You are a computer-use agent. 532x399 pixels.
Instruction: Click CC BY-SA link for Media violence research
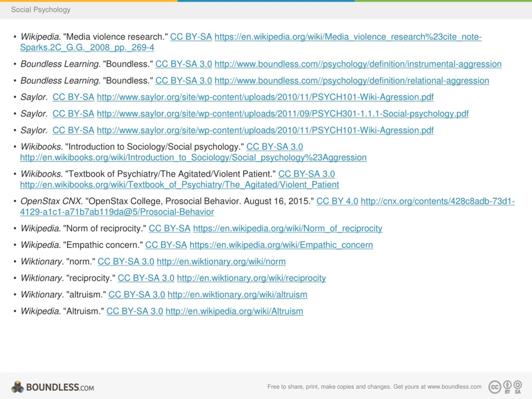191,37
